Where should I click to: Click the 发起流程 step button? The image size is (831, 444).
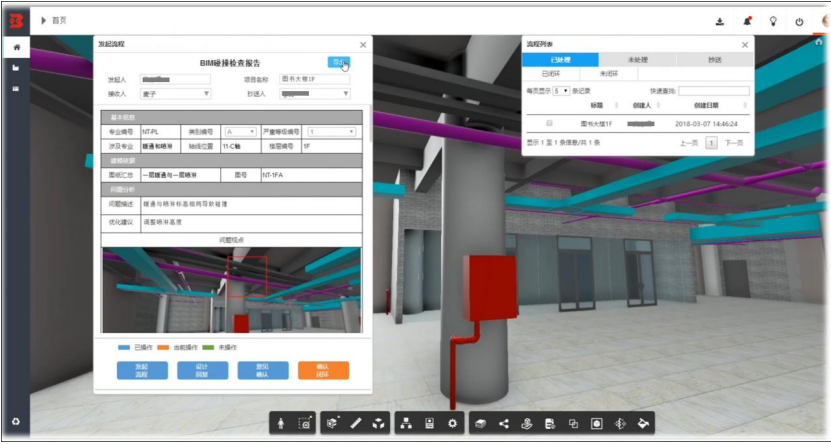click(x=142, y=370)
